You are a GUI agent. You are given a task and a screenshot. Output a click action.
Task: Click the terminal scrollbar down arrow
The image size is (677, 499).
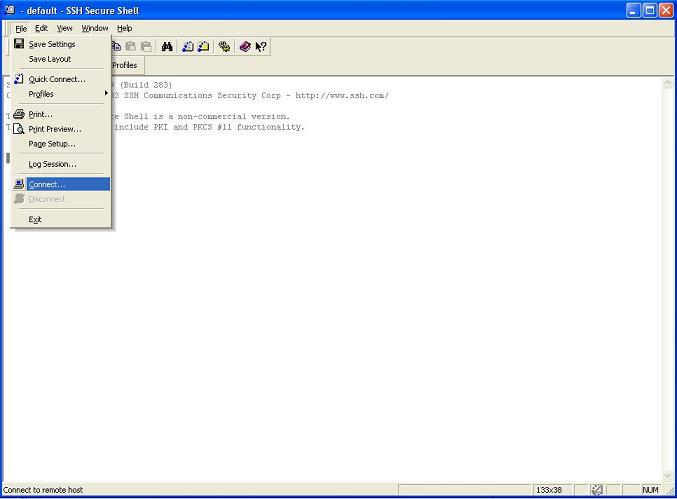[x=668, y=475]
